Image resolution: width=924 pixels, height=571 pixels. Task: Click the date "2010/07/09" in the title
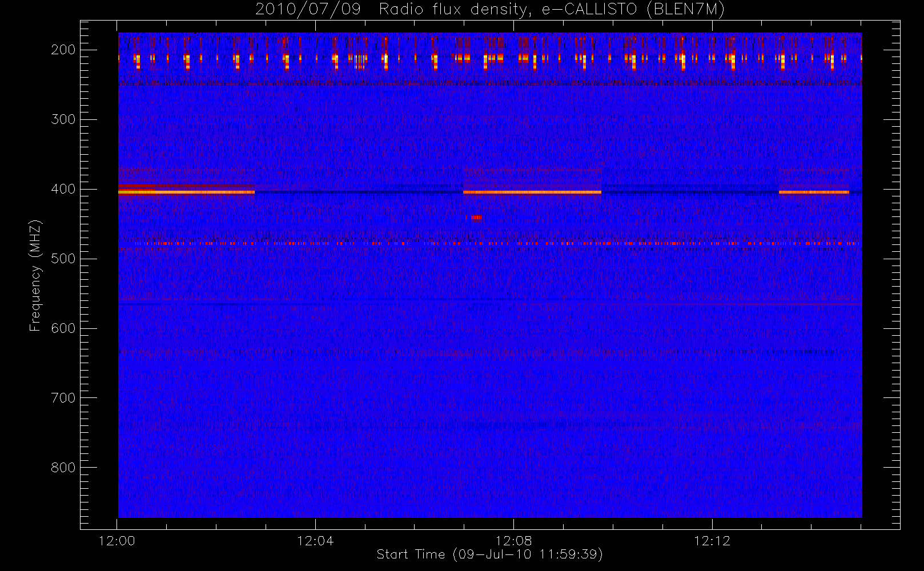coord(308,10)
